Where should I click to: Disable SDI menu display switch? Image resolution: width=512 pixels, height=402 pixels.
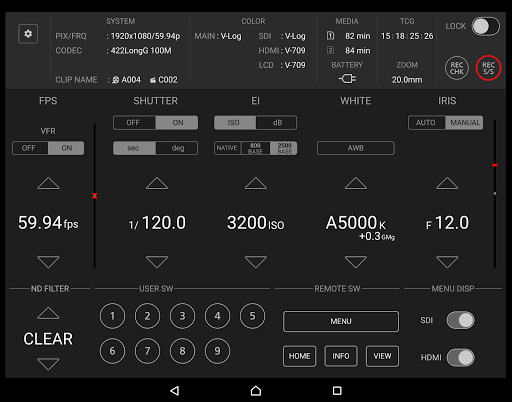click(x=461, y=320)
